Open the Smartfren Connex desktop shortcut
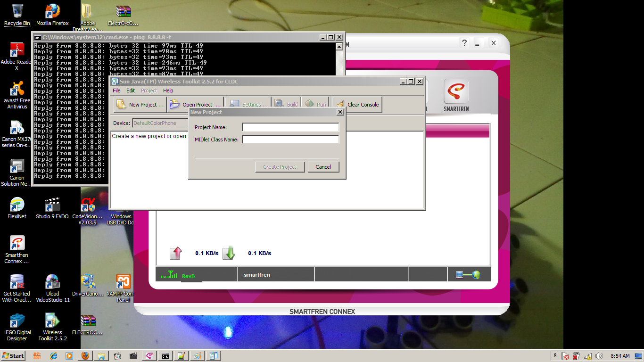644x362 pixels. click(17, 249)
